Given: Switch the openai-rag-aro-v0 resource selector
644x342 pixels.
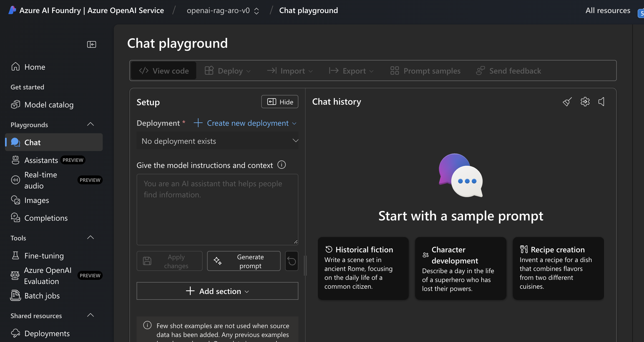Looking at the screenshot, I should [x=223, y=11].
